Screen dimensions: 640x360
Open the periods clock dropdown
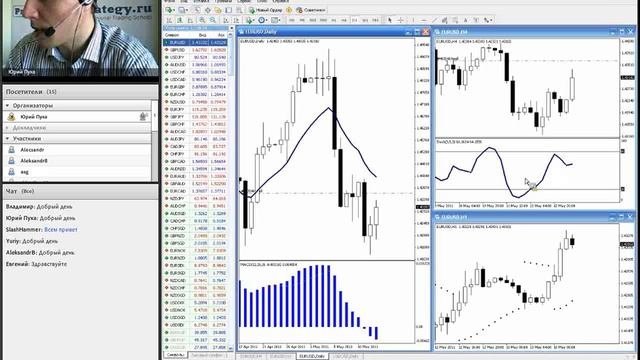tap(263, 20)
